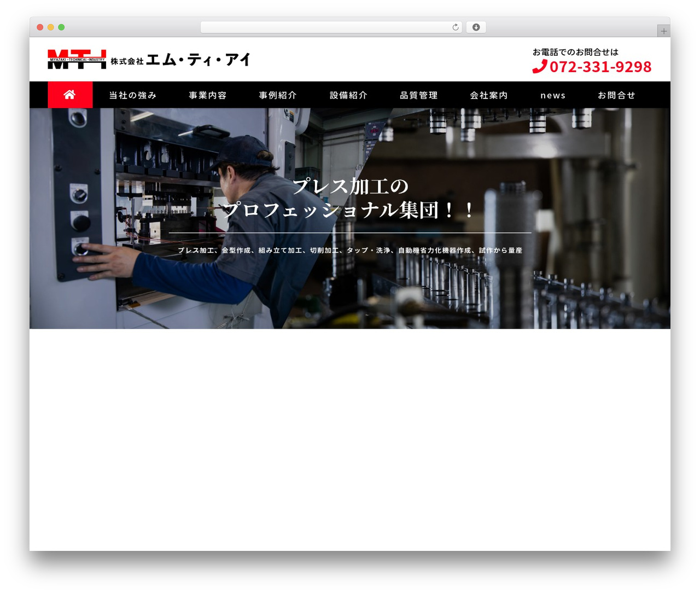Close the window with the red button
Viewport: 700px width, 593px height.
[x=40, y=27]
